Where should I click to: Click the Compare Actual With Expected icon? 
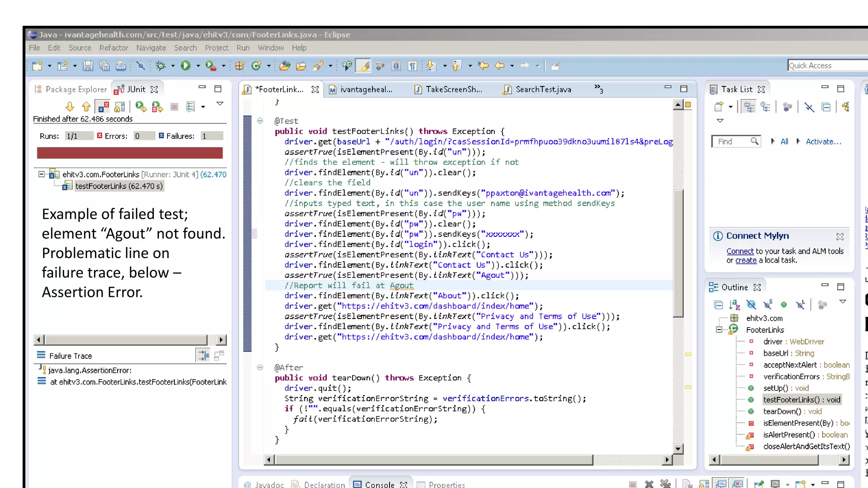click(219, 356)
